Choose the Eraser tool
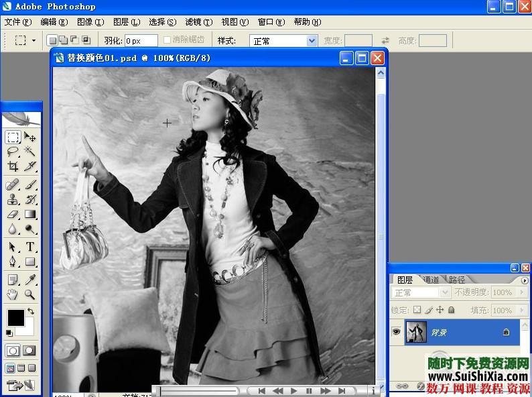The image size is (532, 397). pos(13,215)
